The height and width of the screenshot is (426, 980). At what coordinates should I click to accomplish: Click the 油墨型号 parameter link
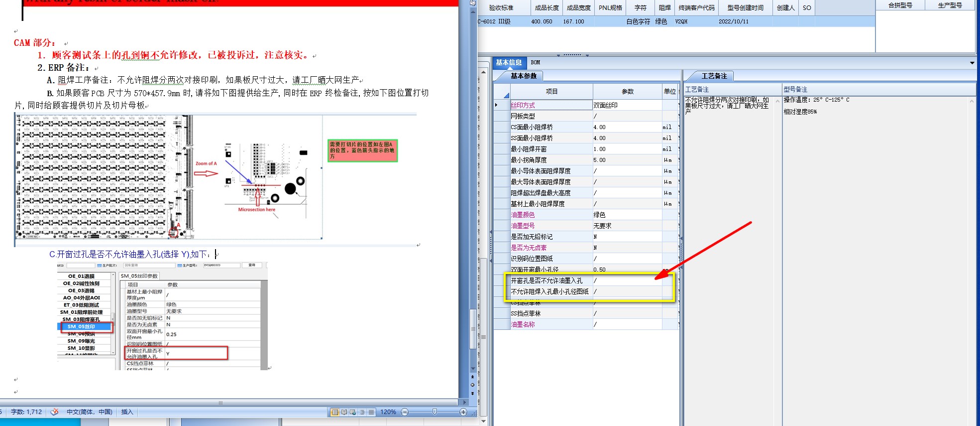tap(523, 226)
